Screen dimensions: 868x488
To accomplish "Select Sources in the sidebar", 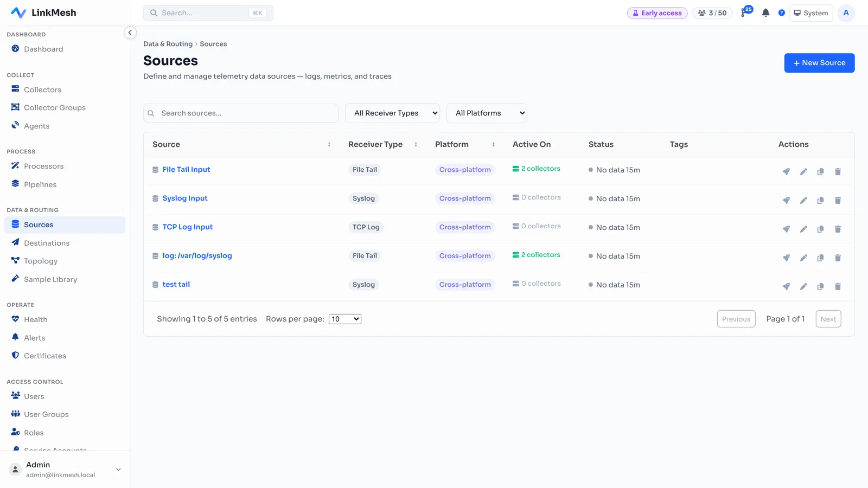I will pos(65,225).
